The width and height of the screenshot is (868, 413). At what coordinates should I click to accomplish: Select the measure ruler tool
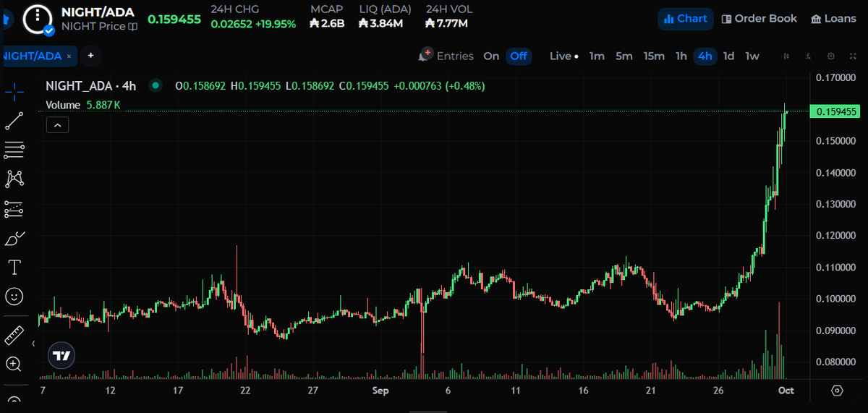coord(14,335)
